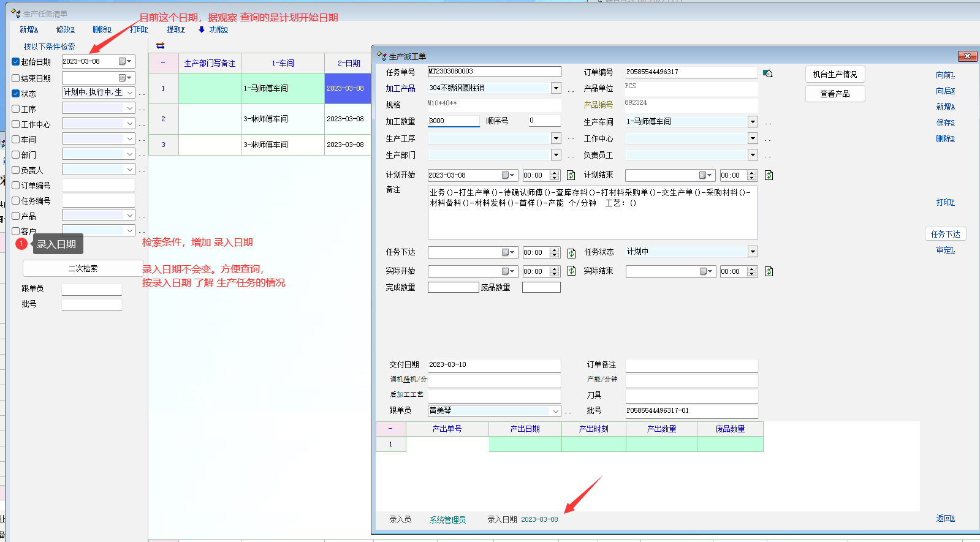Click the refresh icon beside 计划结束 time
Viewport: 980px width, 542px height.
click(x=769, y=175)
